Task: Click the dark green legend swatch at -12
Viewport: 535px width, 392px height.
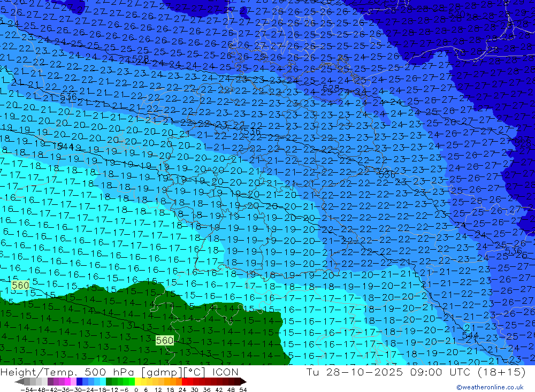Action: (109, 382)
